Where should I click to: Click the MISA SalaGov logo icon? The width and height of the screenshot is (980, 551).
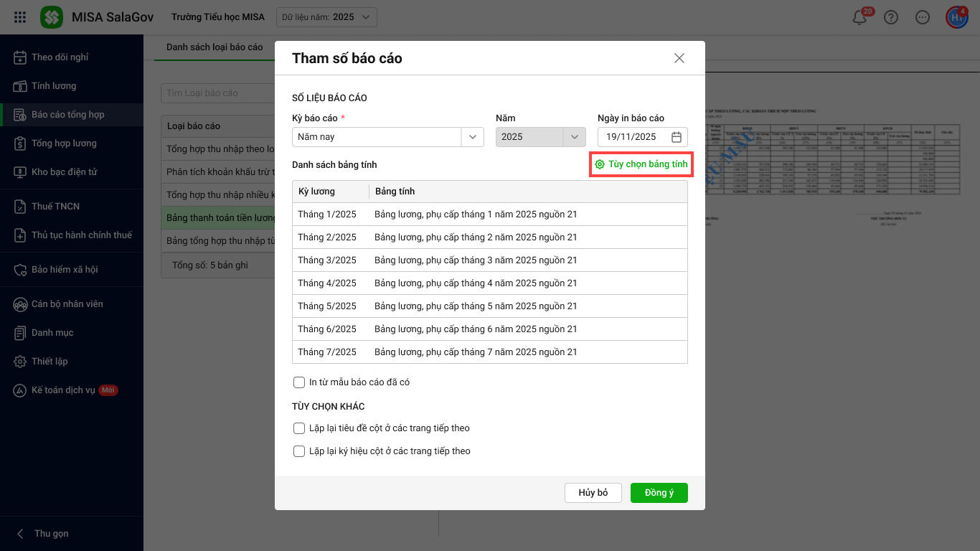[x=52, y=17]
